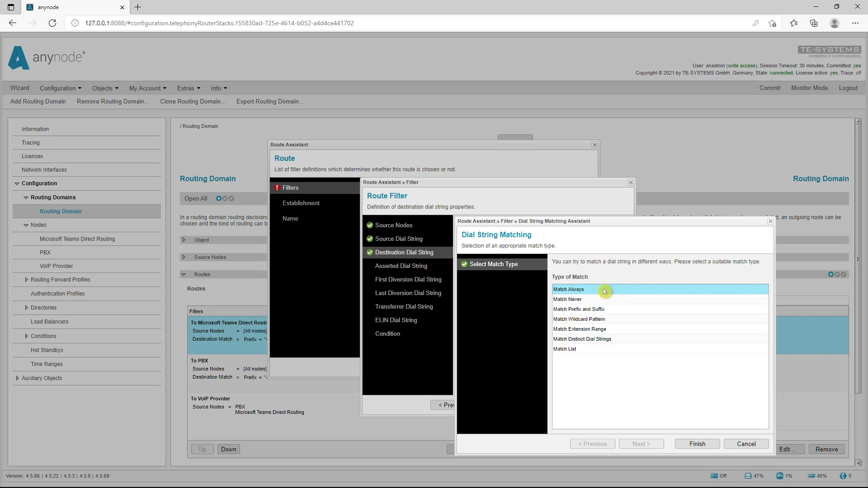Click the saved passwords key icon
Viewport: 868px width, 488px height.
[755, 23]
